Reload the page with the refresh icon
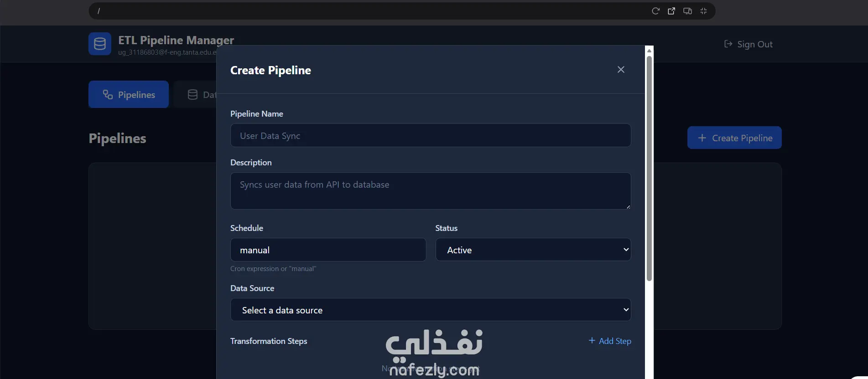 [655, 11]
